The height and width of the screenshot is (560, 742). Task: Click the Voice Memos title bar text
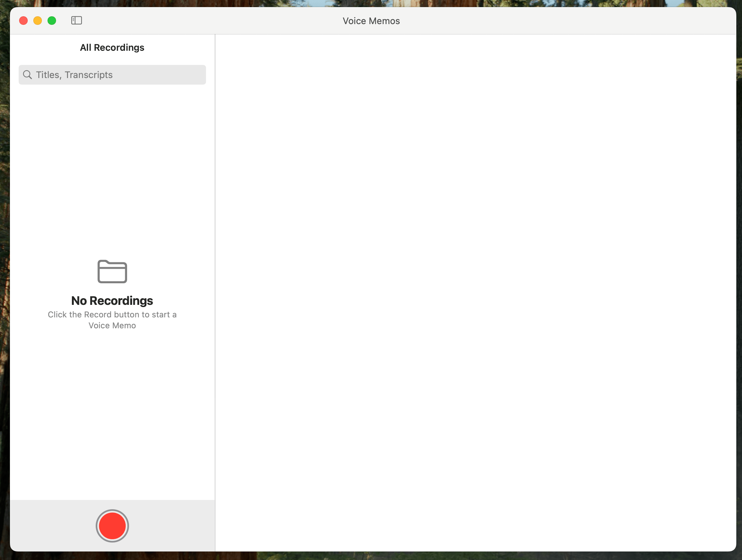tap(371, 21)
